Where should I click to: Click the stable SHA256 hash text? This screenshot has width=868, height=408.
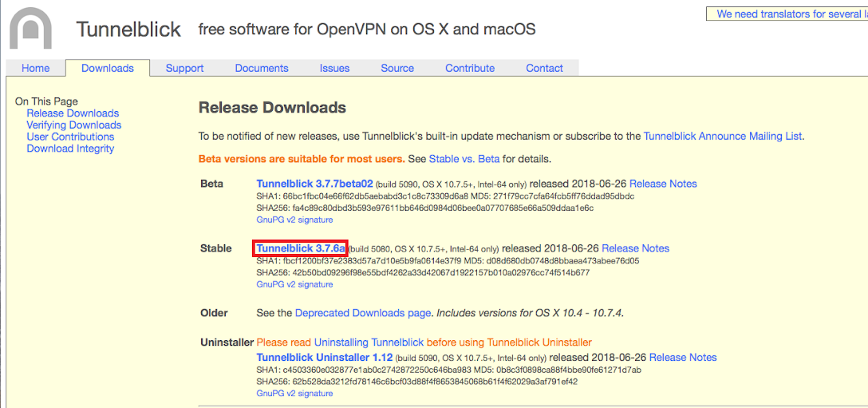point(424,273)
